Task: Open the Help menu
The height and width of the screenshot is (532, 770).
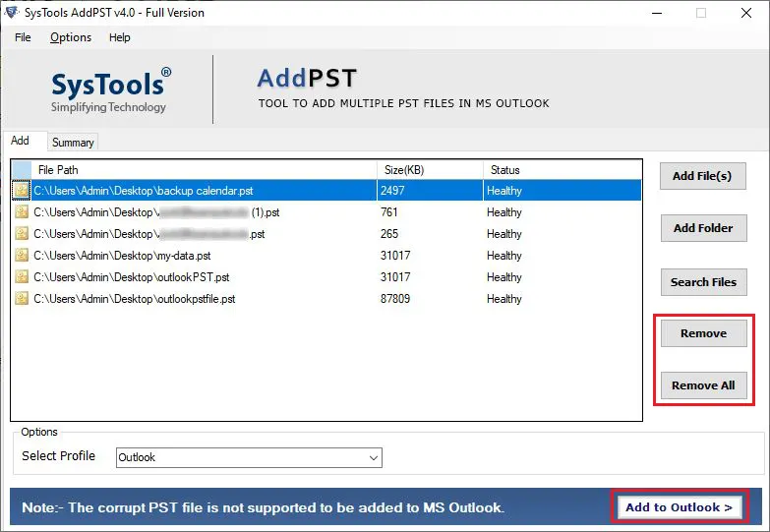Action: tap(119, 37)
